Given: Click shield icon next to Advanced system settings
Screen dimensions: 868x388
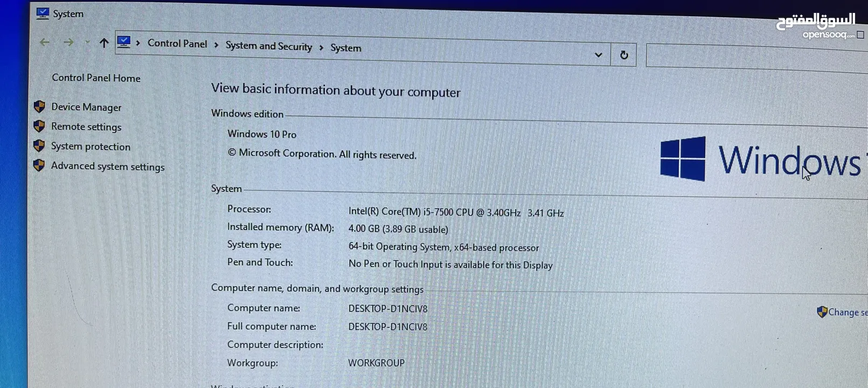Looking at the screenshot, I should coord(39,165).
